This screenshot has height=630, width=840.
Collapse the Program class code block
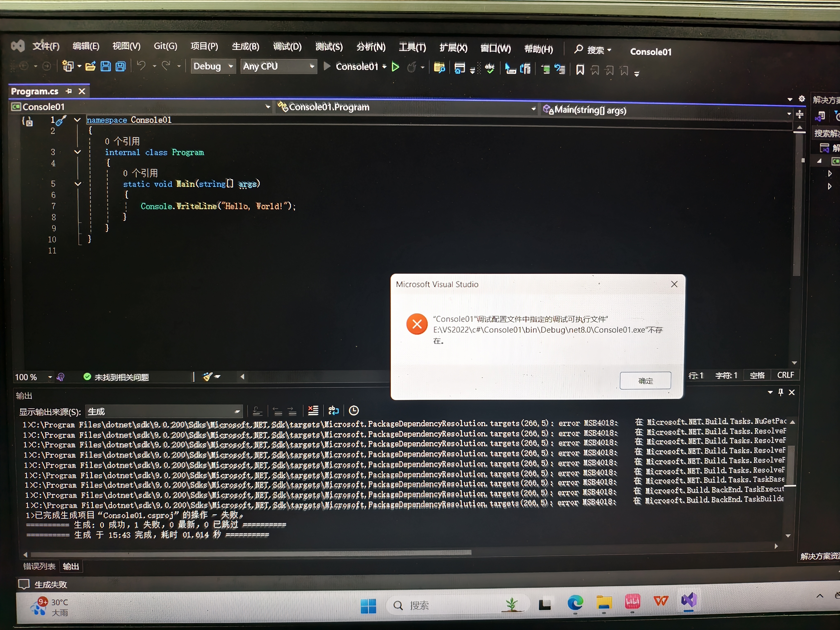coord(78,152)
